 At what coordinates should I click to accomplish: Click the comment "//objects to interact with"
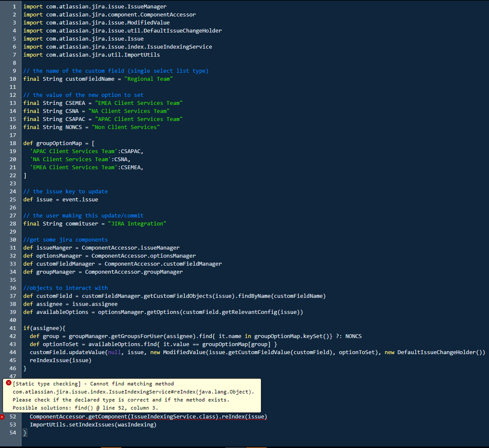pyautogui.click(x=66, y=288)
